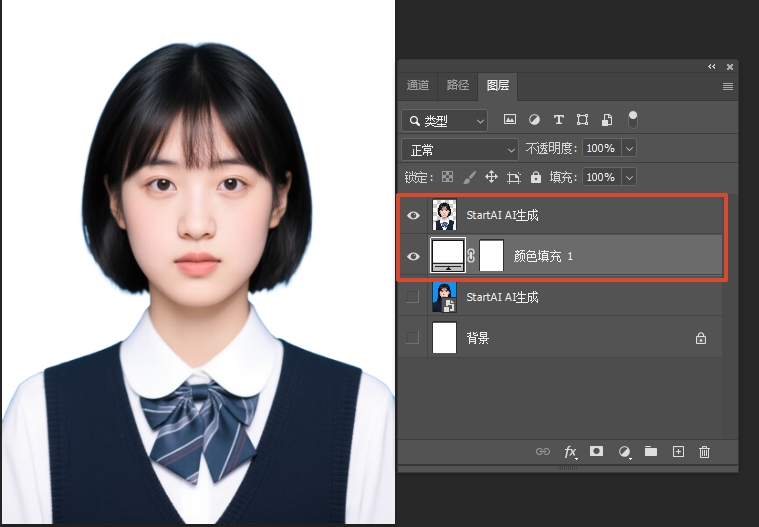Lock artboard nesting icon

tap(514, 178)
